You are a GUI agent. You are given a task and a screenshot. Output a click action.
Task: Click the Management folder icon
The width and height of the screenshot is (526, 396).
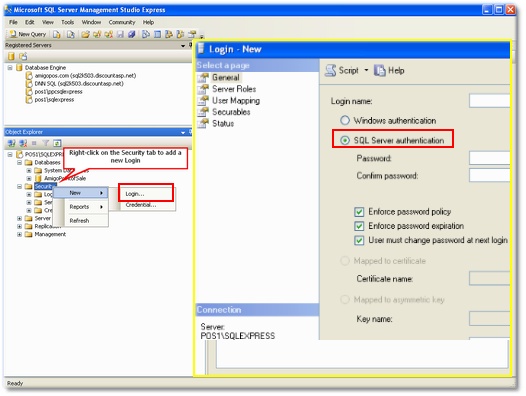pos(29,234)
